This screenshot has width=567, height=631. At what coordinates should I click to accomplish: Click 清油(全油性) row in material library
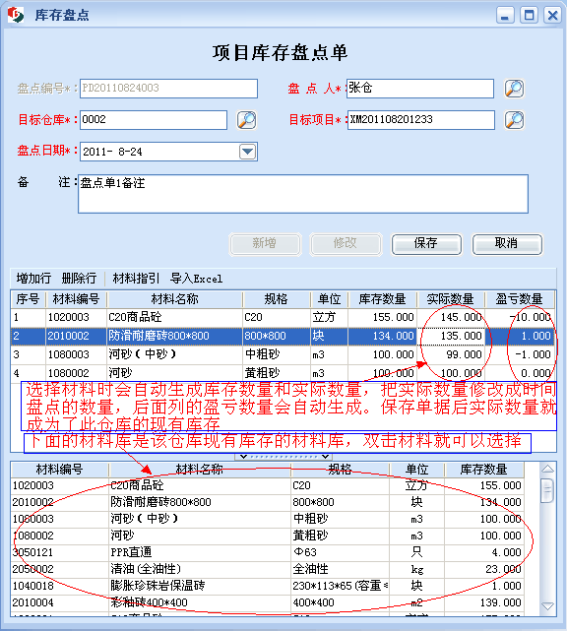(x=268, y=569)
